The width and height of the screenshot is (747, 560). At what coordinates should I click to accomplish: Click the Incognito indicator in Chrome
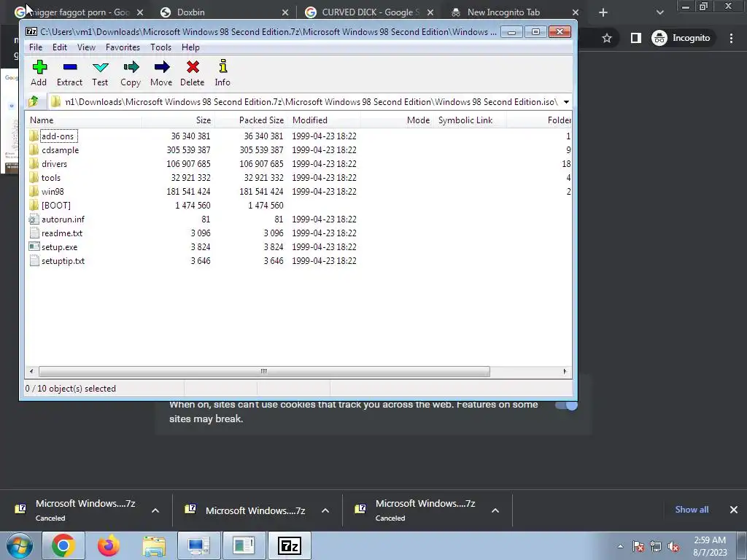pyautogui.click(x=681, y=38)
